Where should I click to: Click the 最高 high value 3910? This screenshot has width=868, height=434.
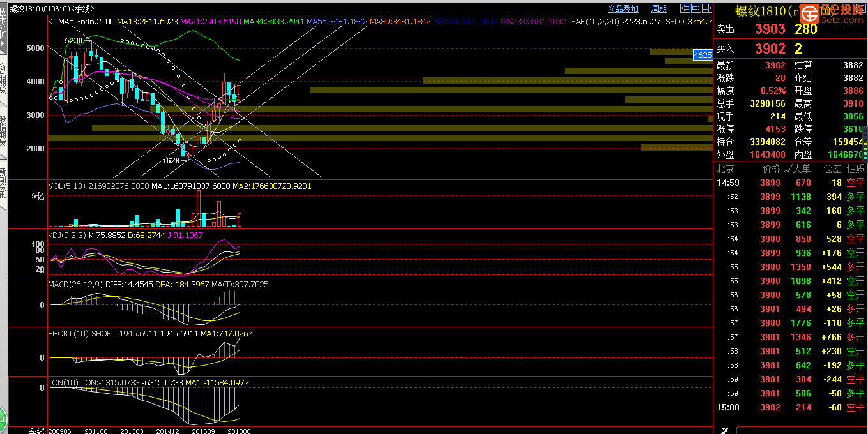[853, 103]
